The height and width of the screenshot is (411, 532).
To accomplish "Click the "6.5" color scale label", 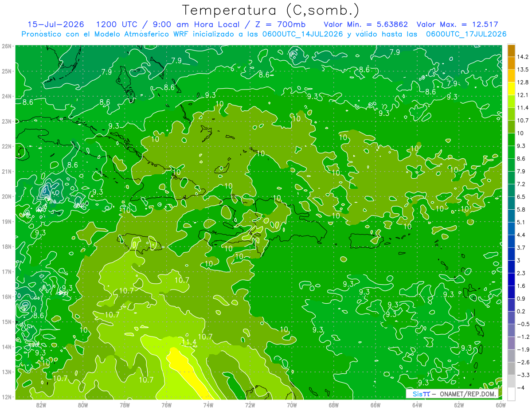I will pyautogui.click(x=522, y=197).
